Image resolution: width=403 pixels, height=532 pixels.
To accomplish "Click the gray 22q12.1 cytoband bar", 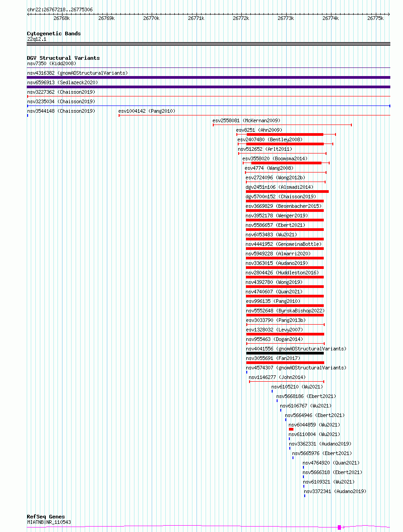I will (x=209, y=44).
